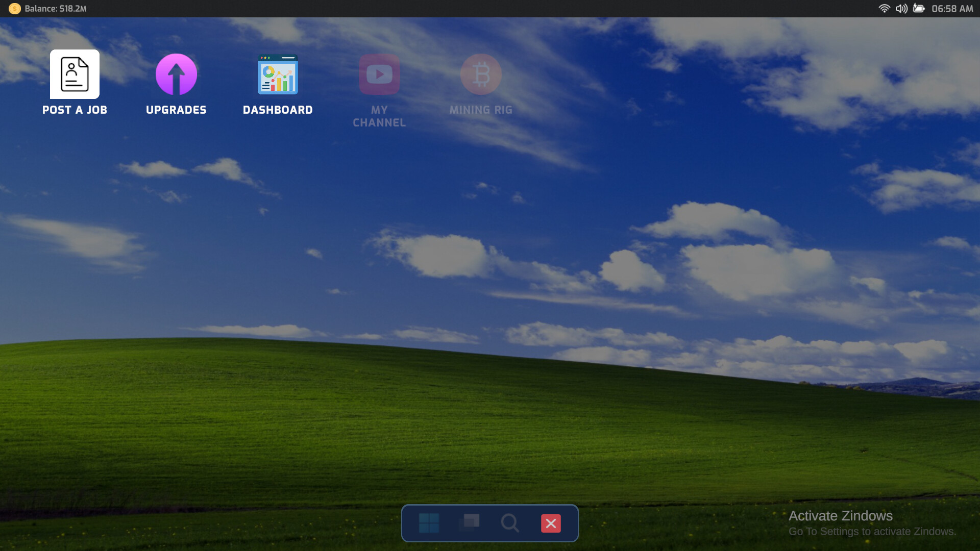Screen dimensions: 980x551
Task: Mute sound via the volume icon
Action: [x=900, y=8]
